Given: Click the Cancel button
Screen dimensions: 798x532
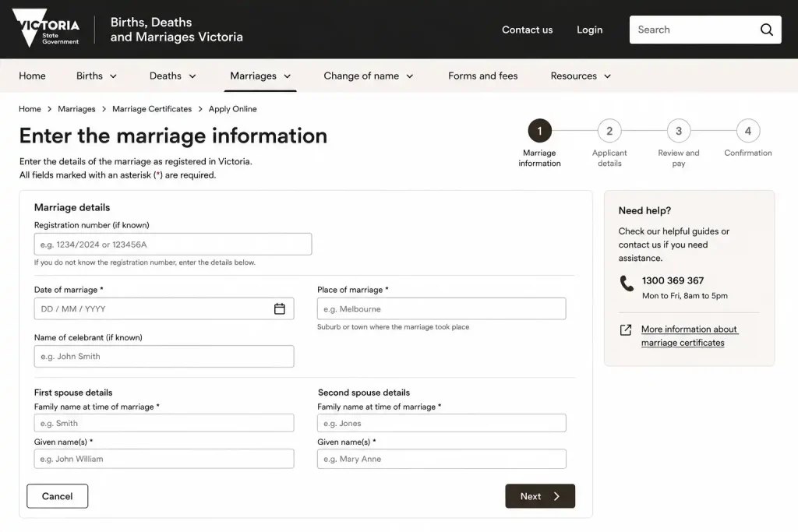Looking at the screenshot, I should (57, 496).
